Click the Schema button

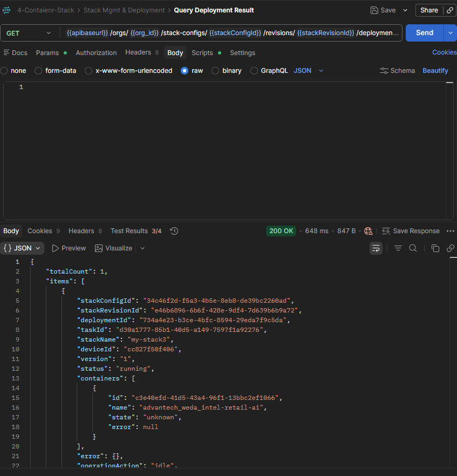397,70
